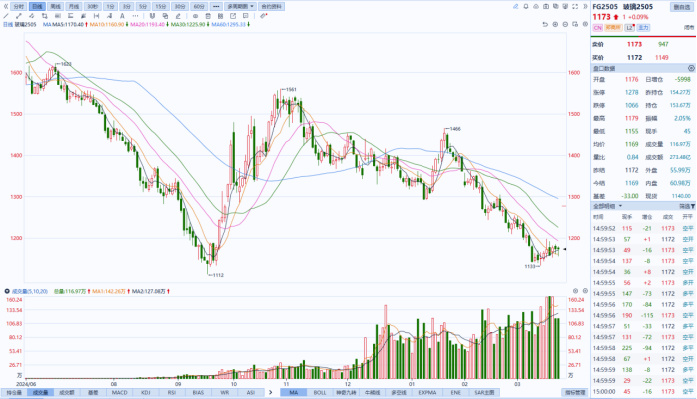Screen dimensions: 697x399
Task: Expand the 全部明细 trade detail dropdown
Action: (x=608, y=206)
